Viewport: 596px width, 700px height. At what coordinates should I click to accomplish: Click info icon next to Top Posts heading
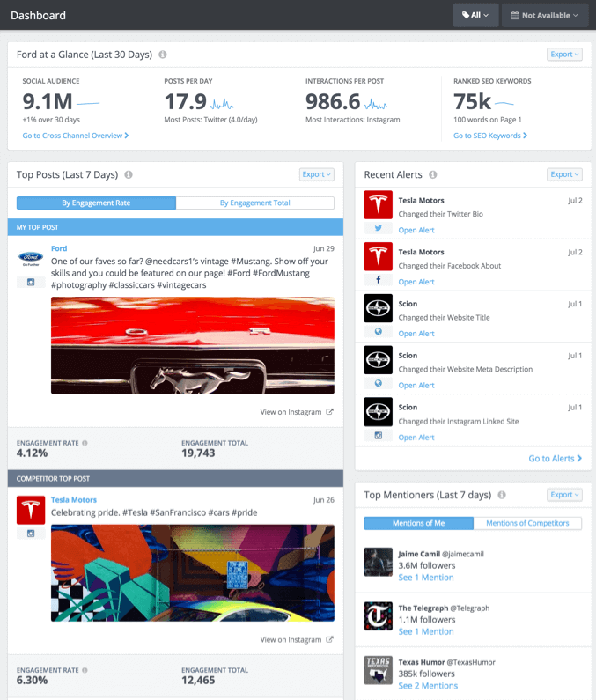(129, 174)
